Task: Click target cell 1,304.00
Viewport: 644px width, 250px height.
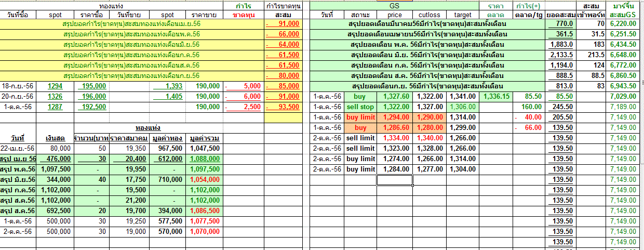Action: (463, 169)
